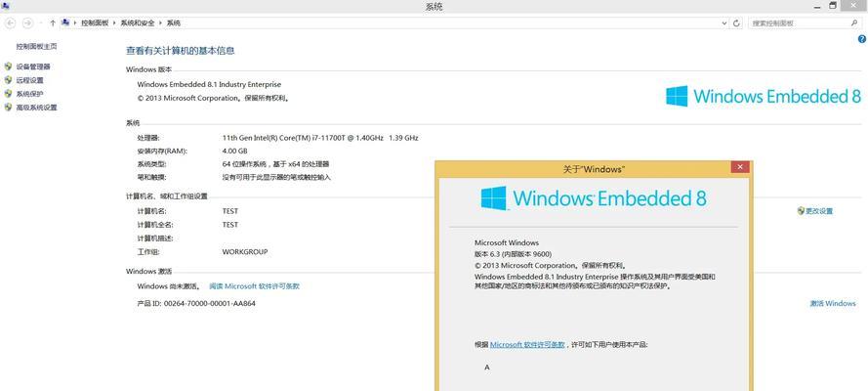Open 设备管理器 from the sidebar
Viewport: 868px width, 391px height.
tap(33, 66)
